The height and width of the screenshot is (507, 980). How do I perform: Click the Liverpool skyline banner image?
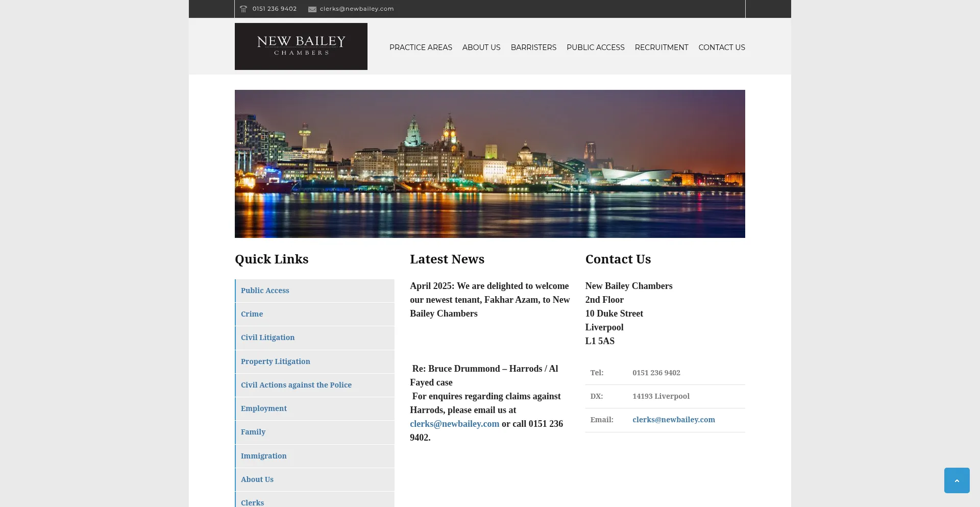[490, 164]
